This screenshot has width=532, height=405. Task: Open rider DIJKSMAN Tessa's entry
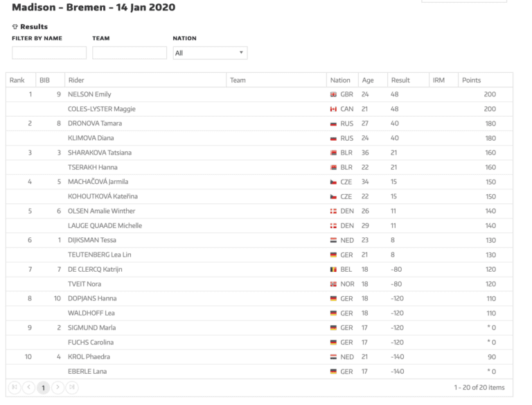(x=91, y=241)
